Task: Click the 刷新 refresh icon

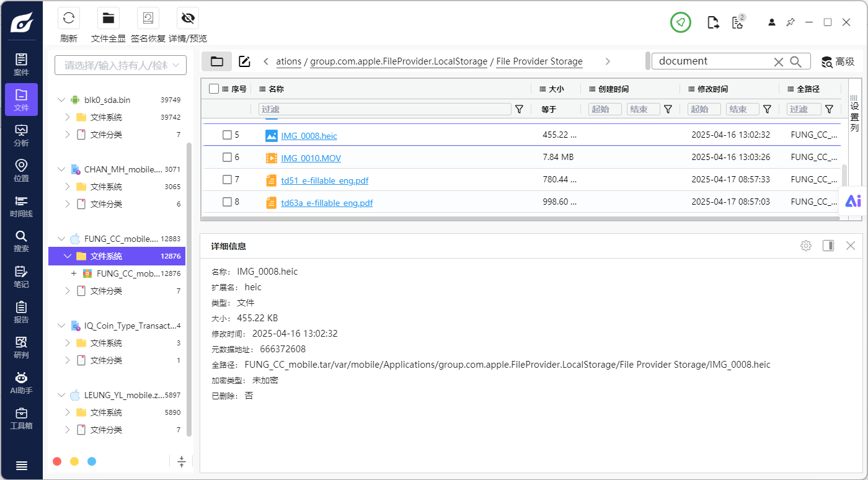Action: pos(69,18)
